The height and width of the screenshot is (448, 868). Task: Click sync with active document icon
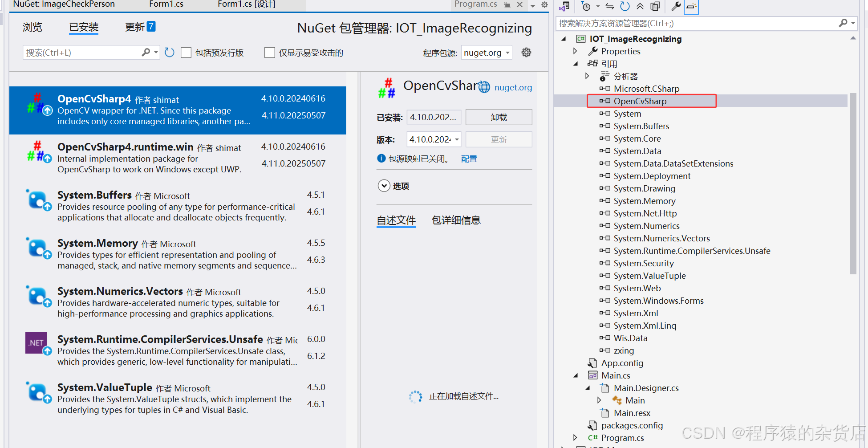610,6
